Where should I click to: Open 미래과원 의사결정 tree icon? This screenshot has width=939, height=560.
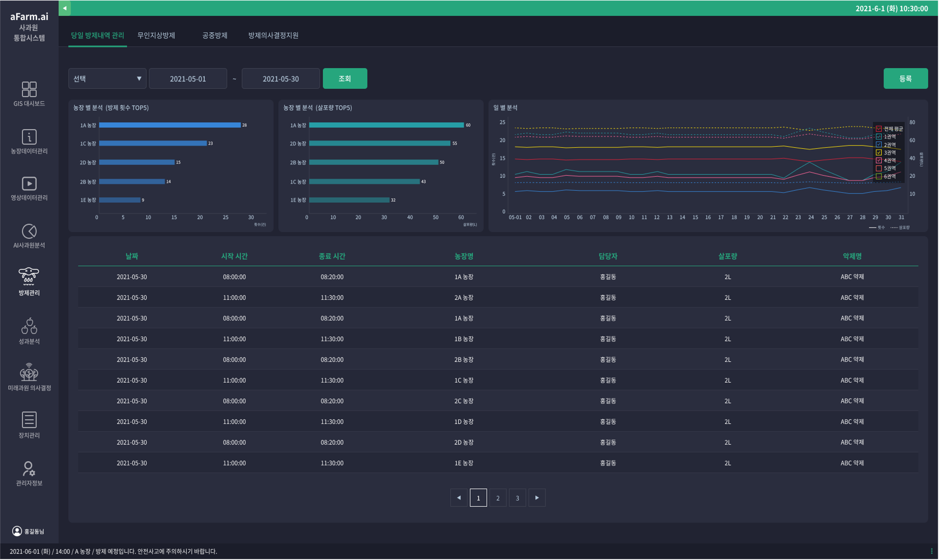[x=29, y=372]
